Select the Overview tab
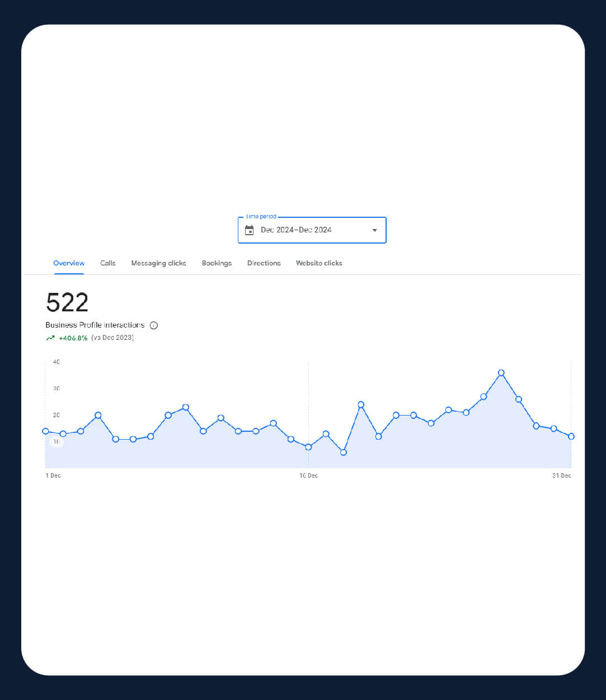Viewport: 606px width, 700px height. click(x=69, y=263)
